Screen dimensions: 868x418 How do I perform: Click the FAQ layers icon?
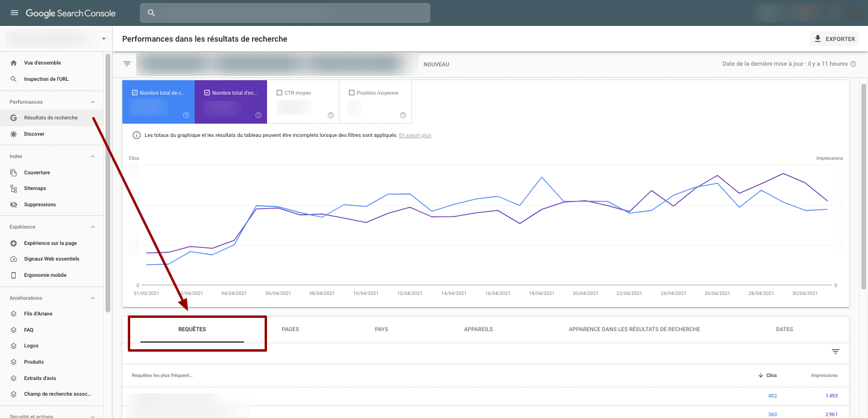point(13,330)
